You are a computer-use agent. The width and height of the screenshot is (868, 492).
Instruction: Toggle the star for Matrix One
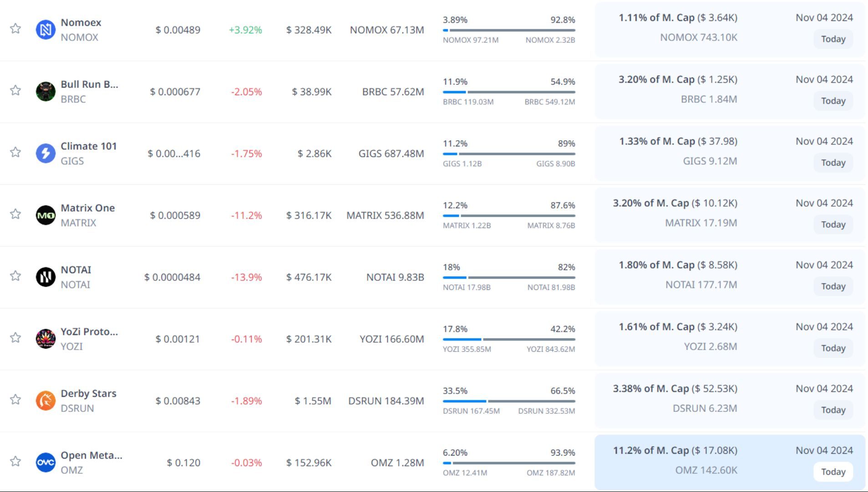15,214
